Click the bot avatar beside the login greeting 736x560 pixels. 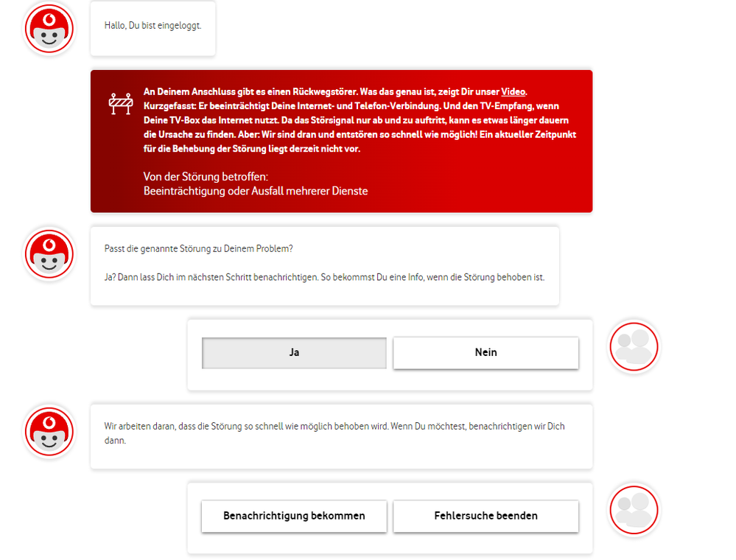tap(49, 29)
